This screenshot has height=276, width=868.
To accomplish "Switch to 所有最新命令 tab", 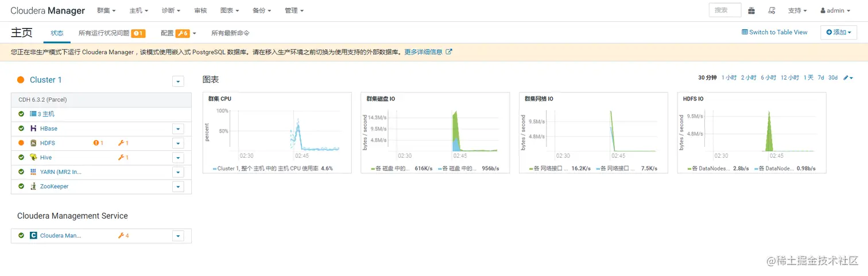I will pos(230,33).
